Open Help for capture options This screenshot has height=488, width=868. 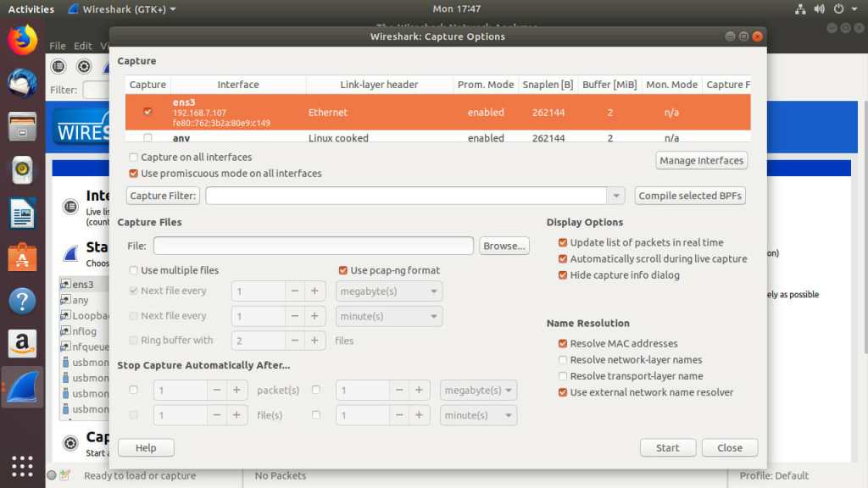[x=146, y=447]
